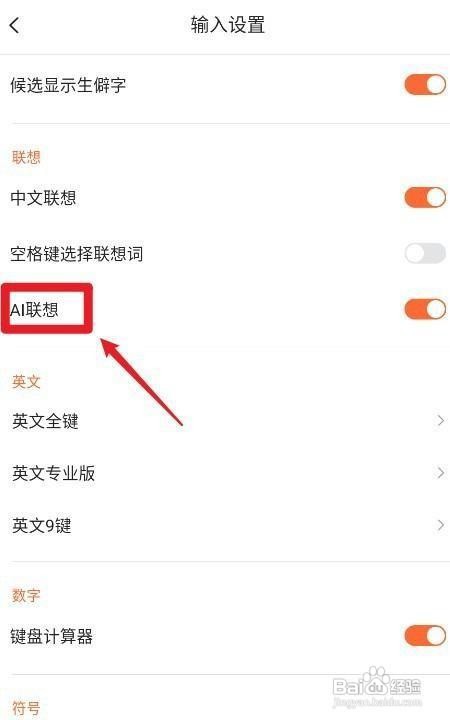Click the 输入设置 page title
The width and height of the screenshot is (450, 720).
point(228,25)
